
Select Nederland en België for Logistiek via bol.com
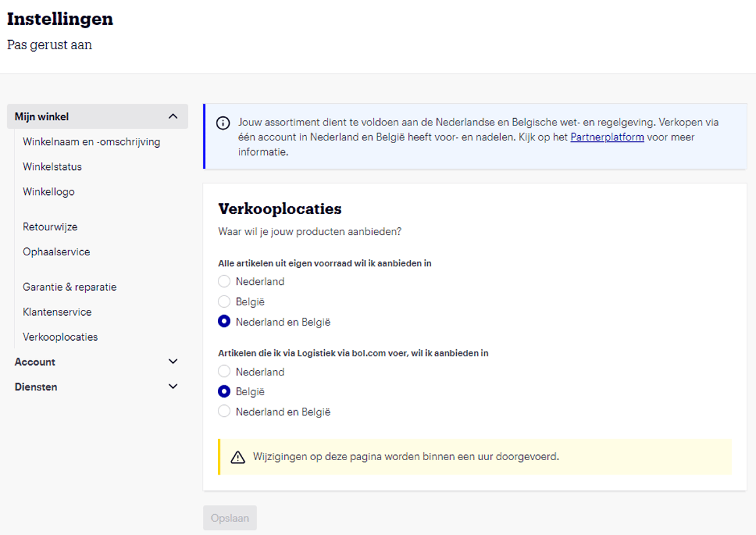[x=223, y=412]
